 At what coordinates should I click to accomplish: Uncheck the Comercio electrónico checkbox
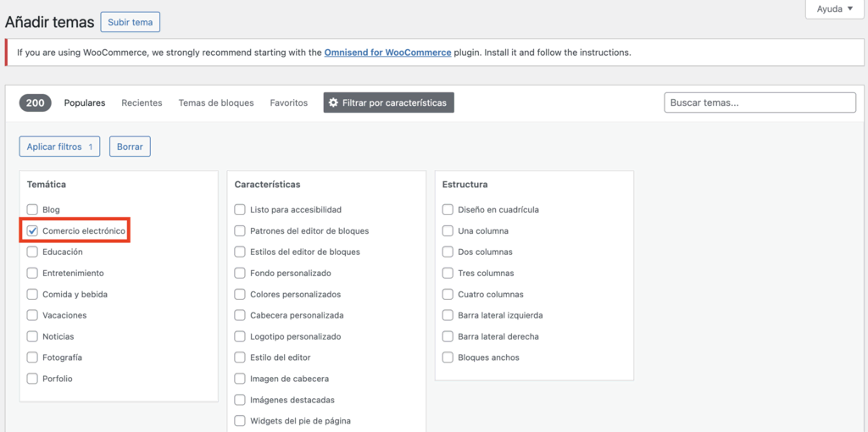coord(33,230)
